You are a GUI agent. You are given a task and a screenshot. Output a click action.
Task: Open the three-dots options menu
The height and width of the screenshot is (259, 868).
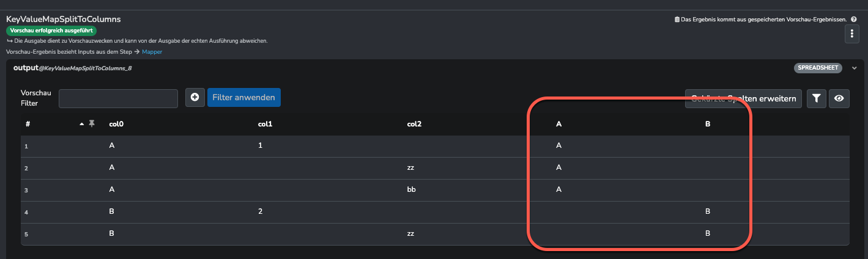point(852,35)
